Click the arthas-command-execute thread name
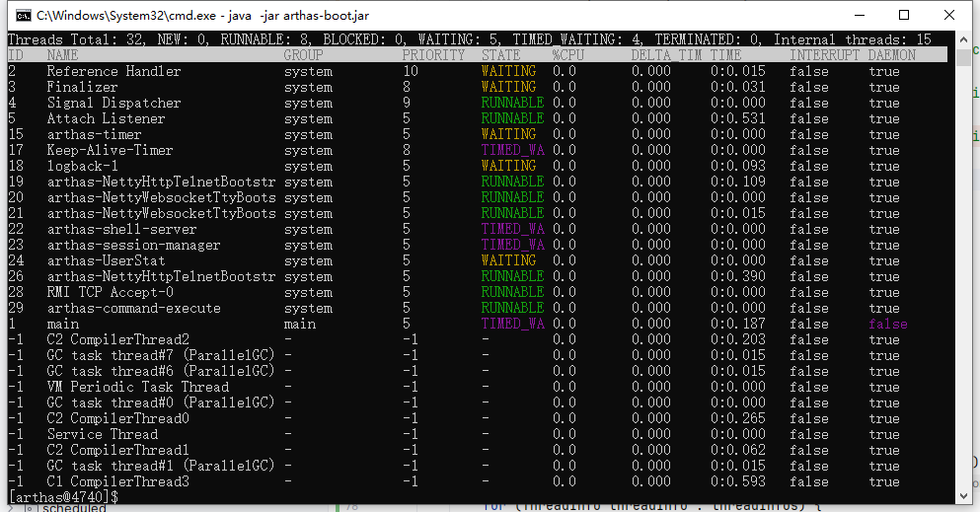Screen dimensions: 980x512 pyautogui.click(x=133, y=308)
